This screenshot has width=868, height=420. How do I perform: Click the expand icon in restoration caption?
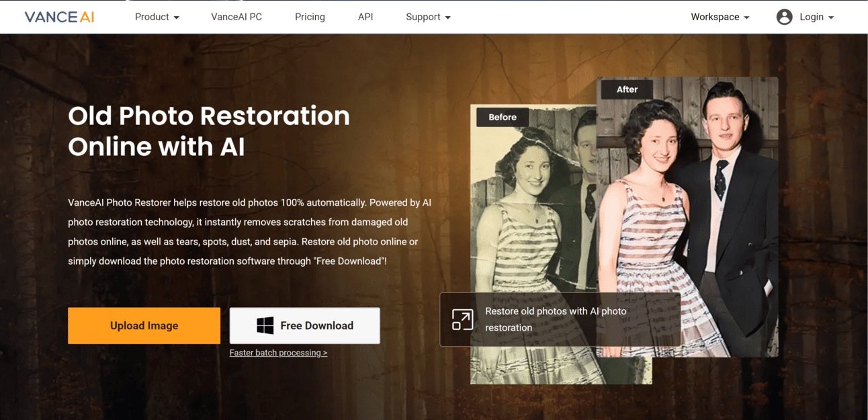(462, 319)
